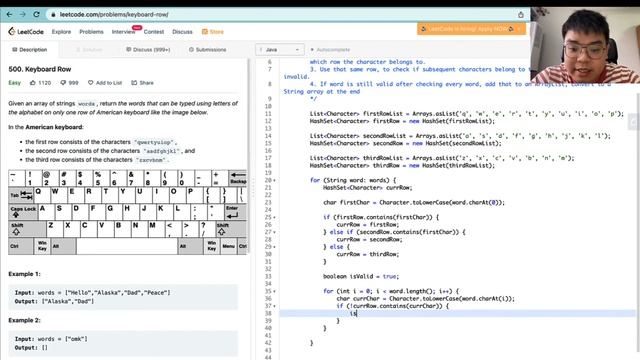Click the Share problem icon
This screenshot has height=360, width=640.
click(134, 83)
